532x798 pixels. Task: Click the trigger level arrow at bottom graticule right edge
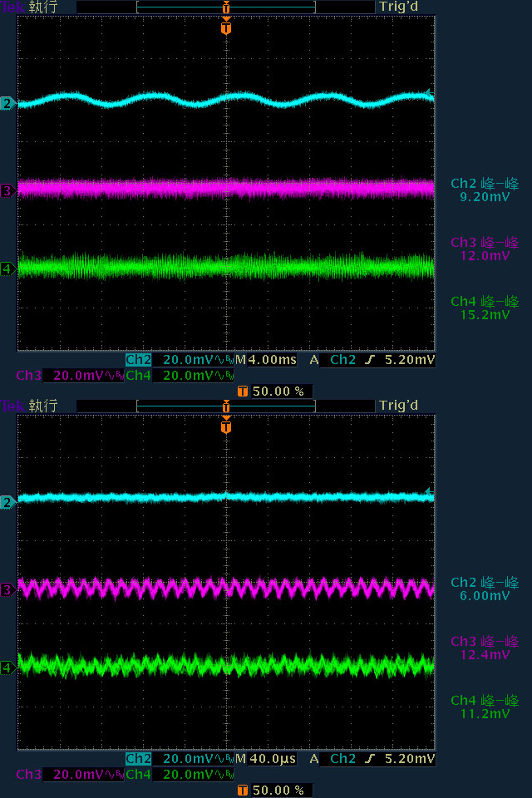[x=430, y=491]
